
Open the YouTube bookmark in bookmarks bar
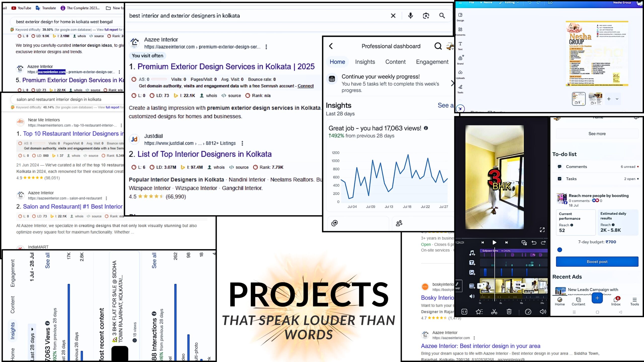click(x=21, y=8)
